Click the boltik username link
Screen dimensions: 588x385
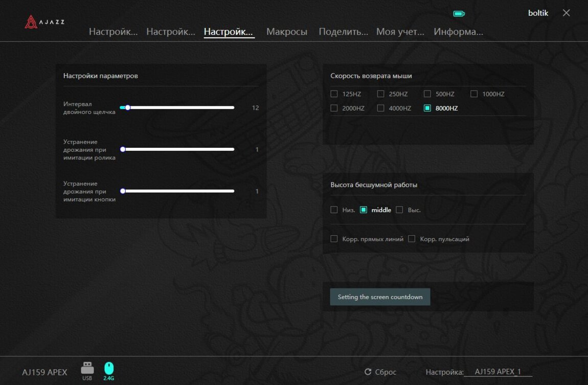click(x=538, y=13)
